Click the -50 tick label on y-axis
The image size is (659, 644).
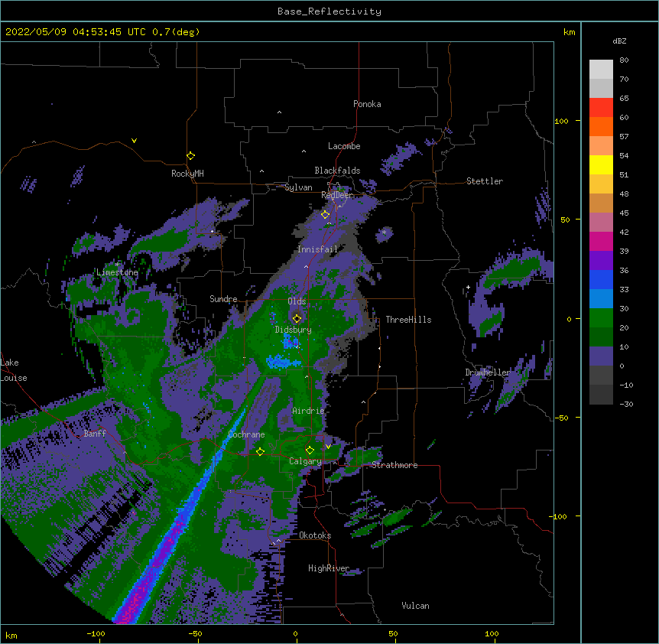561,418
